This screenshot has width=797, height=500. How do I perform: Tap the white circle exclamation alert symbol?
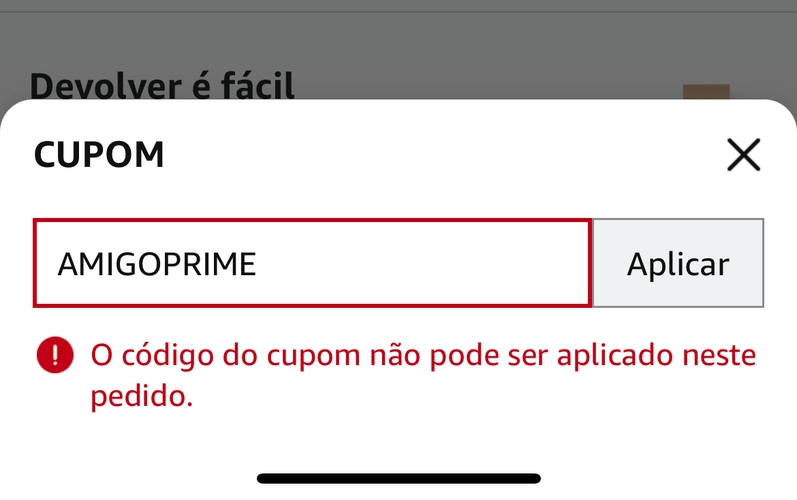click(55, 355)
